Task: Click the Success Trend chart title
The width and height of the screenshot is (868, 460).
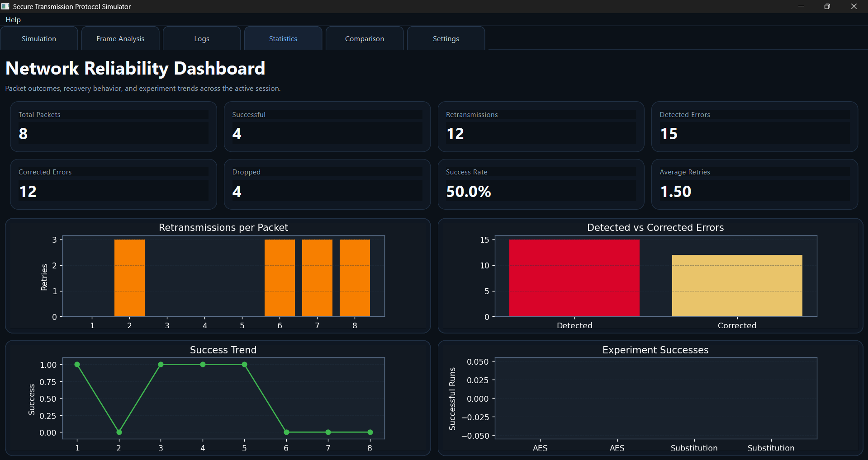Action: 223,350
